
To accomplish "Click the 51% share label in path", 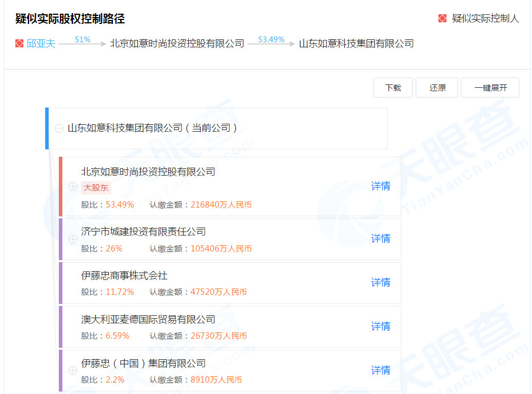I will (x=83, y=40).
